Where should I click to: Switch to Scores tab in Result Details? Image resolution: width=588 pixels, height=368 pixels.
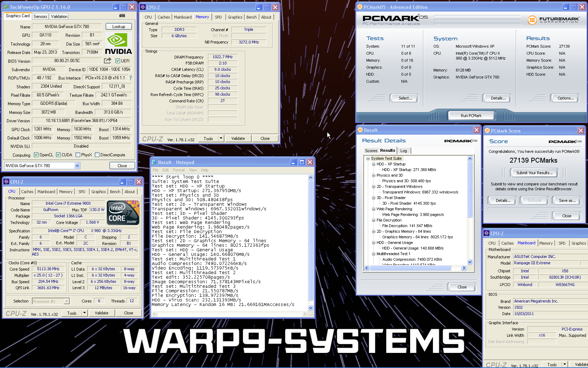pyautogui.click(x=371, y=151)
